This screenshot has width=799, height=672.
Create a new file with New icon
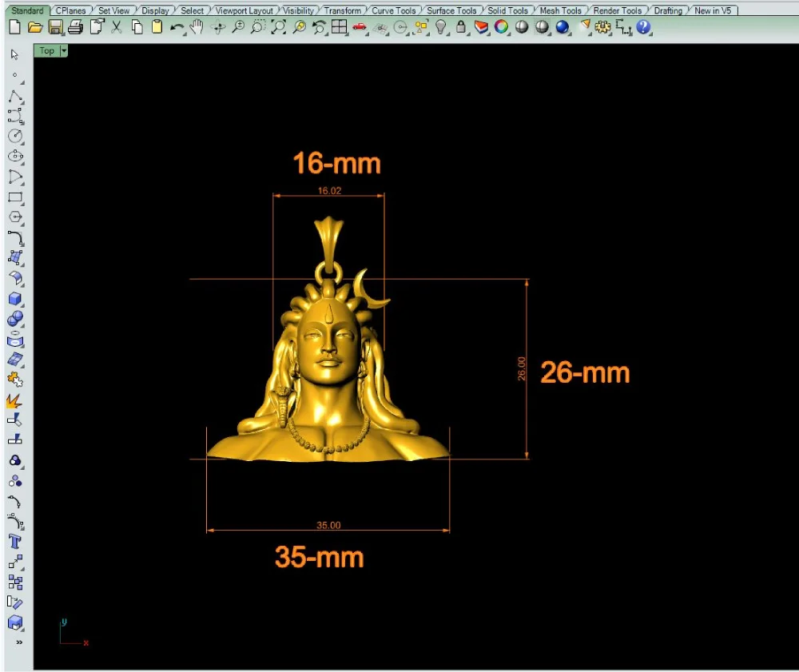pos(14,27)
